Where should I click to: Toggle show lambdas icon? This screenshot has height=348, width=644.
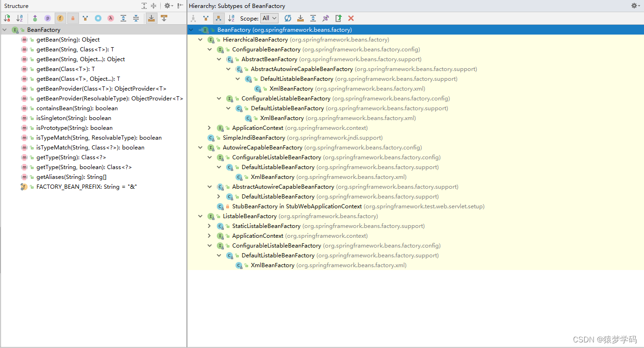tap(111, 18)
